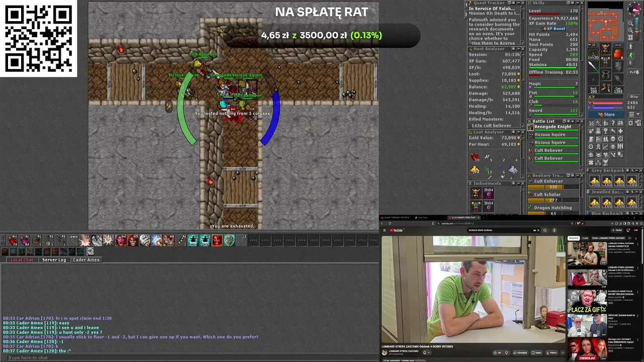Image resolution: width=644 pixels, height=362 pixels.
Task: Go to the YouTube home logo
Action: click(396, 230)
